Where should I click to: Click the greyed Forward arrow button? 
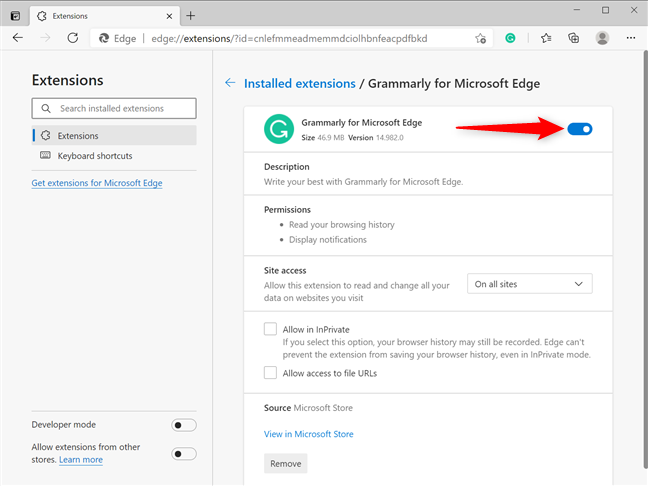click(45, 38)
